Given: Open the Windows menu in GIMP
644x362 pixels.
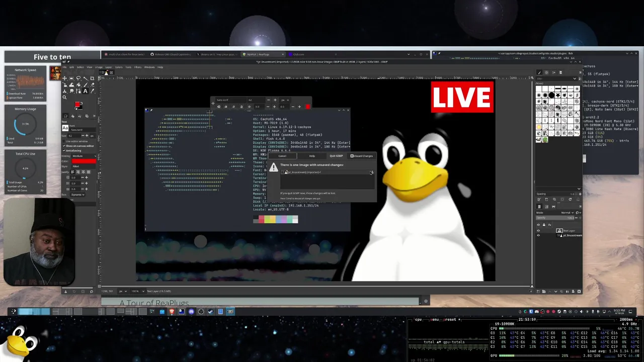Looking at the screenshot, I should click(149, 67).
